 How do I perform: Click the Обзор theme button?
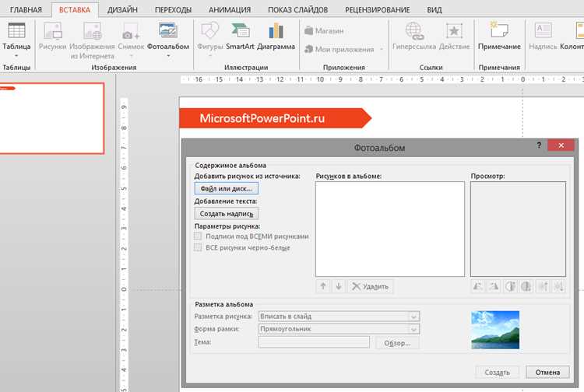397,343
